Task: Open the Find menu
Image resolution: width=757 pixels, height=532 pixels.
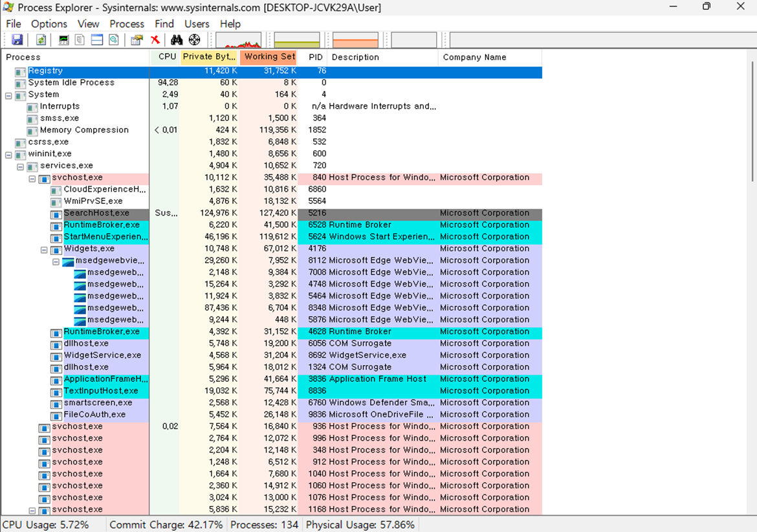Action: pos(164,24)
